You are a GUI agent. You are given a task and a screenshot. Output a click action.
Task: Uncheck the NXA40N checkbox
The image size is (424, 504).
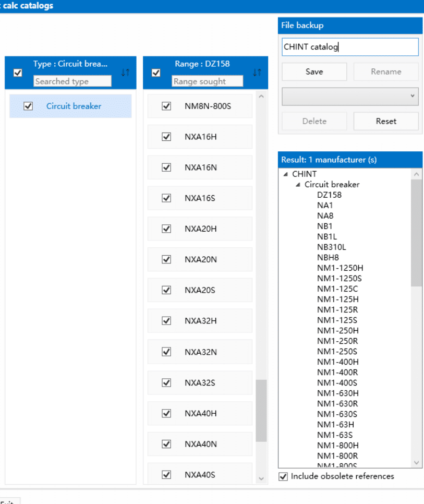tap(166, 444)
